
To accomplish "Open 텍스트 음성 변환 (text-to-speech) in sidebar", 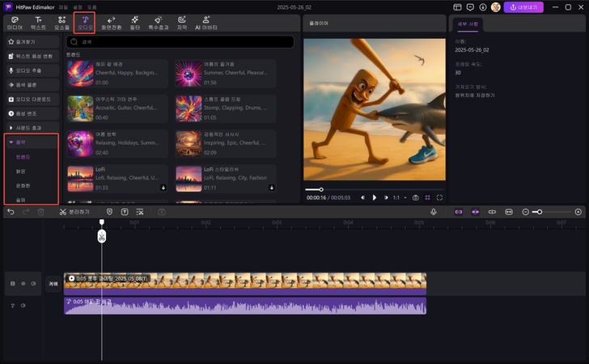I will [x=32, y=56].
